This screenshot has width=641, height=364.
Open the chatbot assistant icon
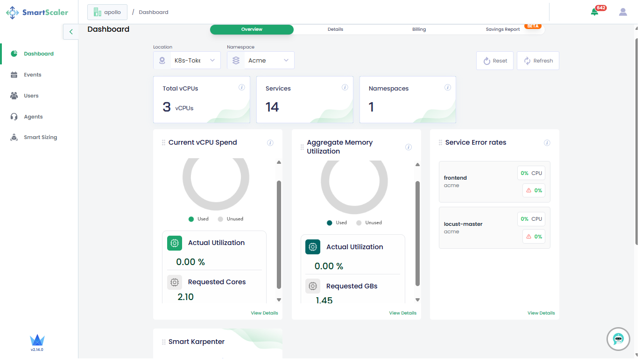pyautogui.click(x=618, y=339)
